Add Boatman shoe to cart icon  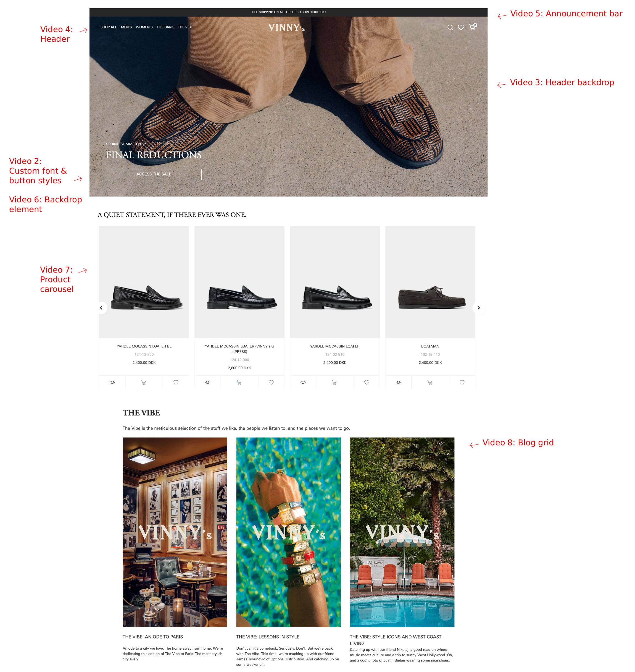click(x=430, y=382)
